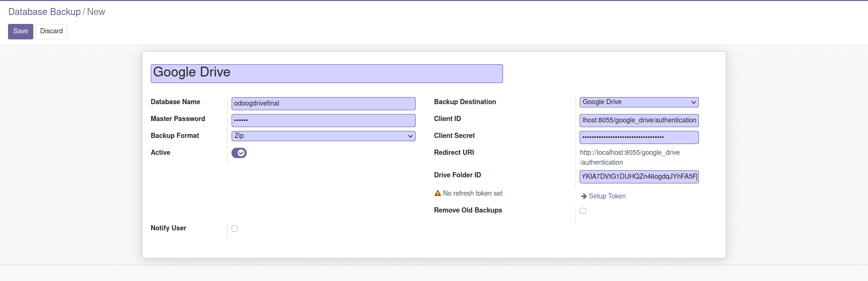Viewport: 868px width, 281px height.
Task: Click the Discard button
Action: (x=51, y=31)
